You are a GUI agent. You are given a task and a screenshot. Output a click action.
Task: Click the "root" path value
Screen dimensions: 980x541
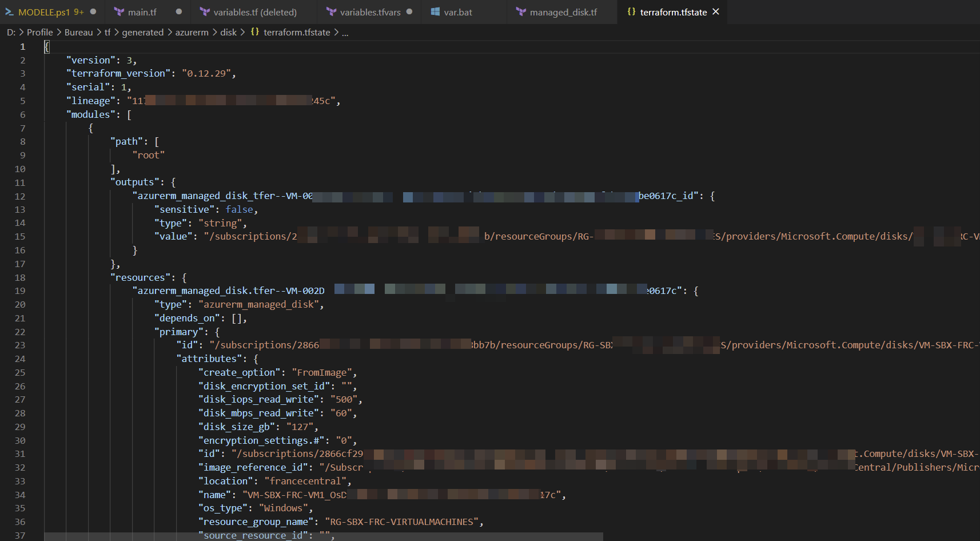(149, 155)
